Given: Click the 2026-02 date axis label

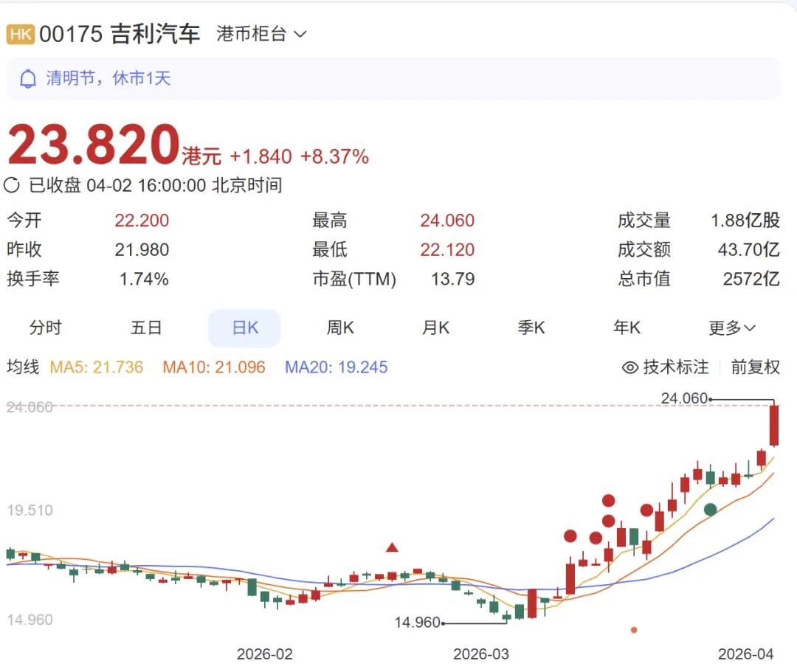Looking at the screenshot, I should (265, 654).
